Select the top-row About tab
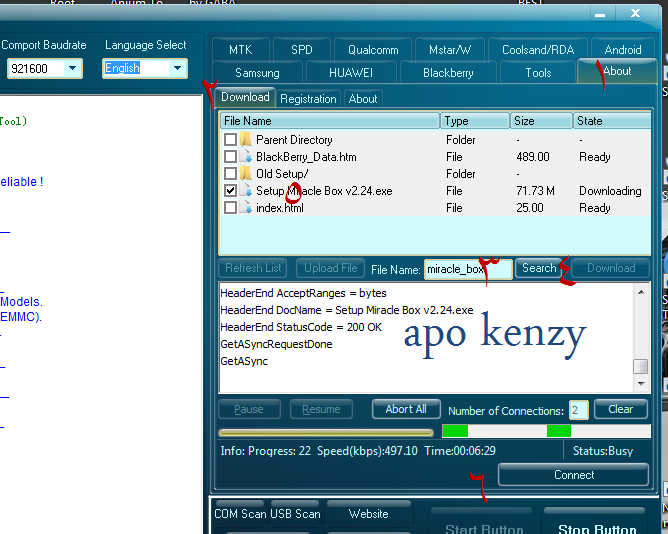 pyautogui.click(x=617, y=71)
